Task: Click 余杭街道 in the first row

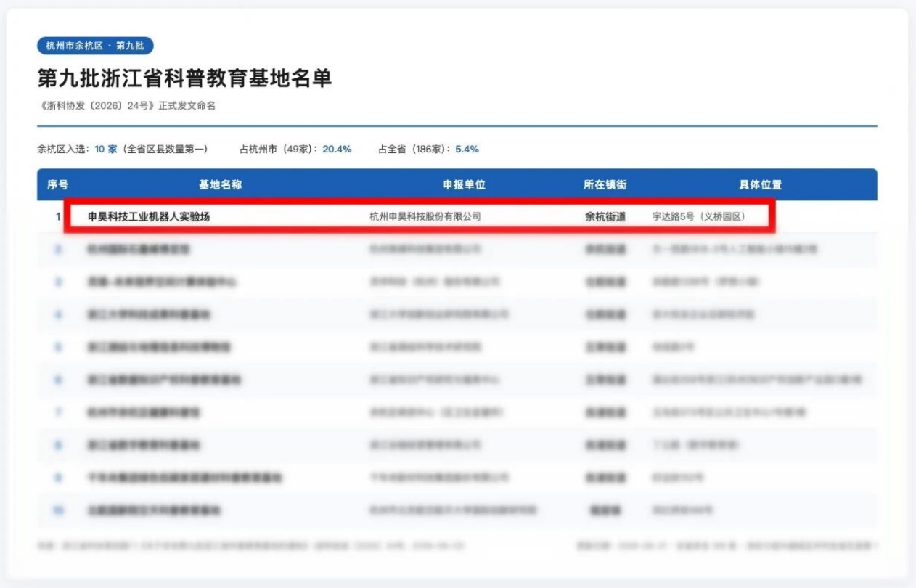Action: (x=605, y=216)
